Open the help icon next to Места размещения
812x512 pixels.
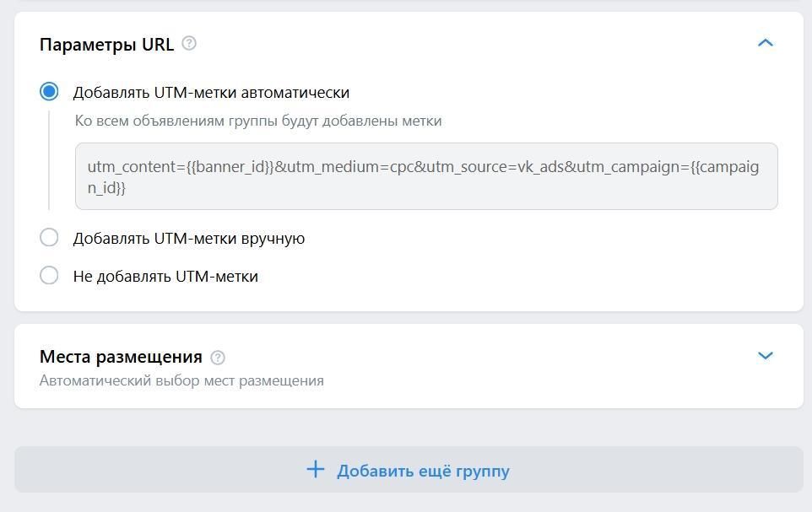(x=218, y=357)
